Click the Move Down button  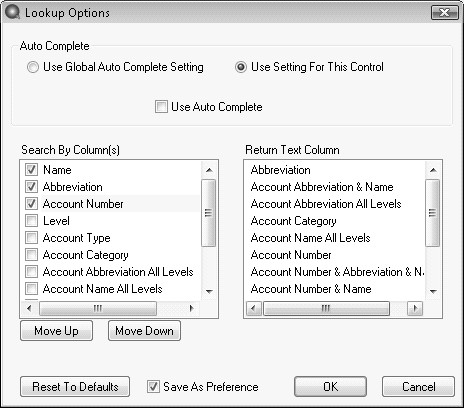click(144, 331)
